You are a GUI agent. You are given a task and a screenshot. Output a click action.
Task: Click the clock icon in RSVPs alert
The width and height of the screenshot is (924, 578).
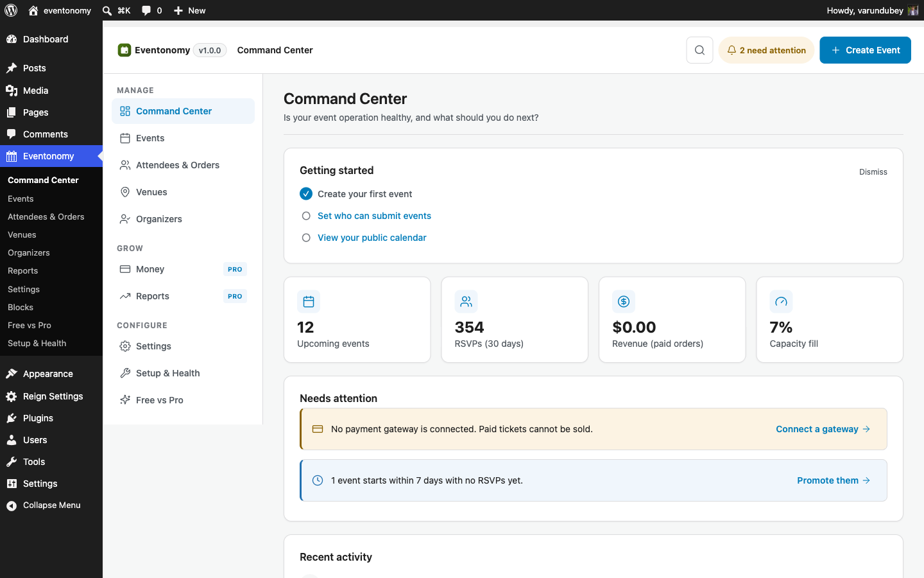click(x=318, y=480)
